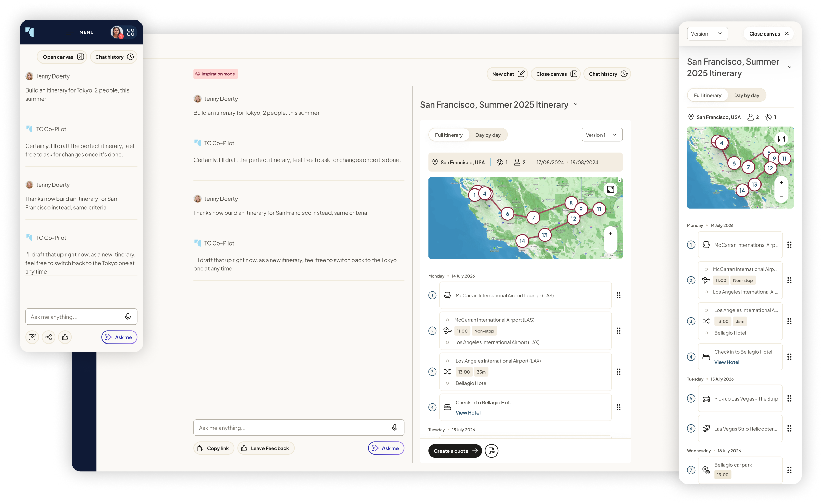The height and width of the screenshot is (504, 822).
Task: Select McCarran International Airport Lounge (LAS) card
Action: [525, 295]
